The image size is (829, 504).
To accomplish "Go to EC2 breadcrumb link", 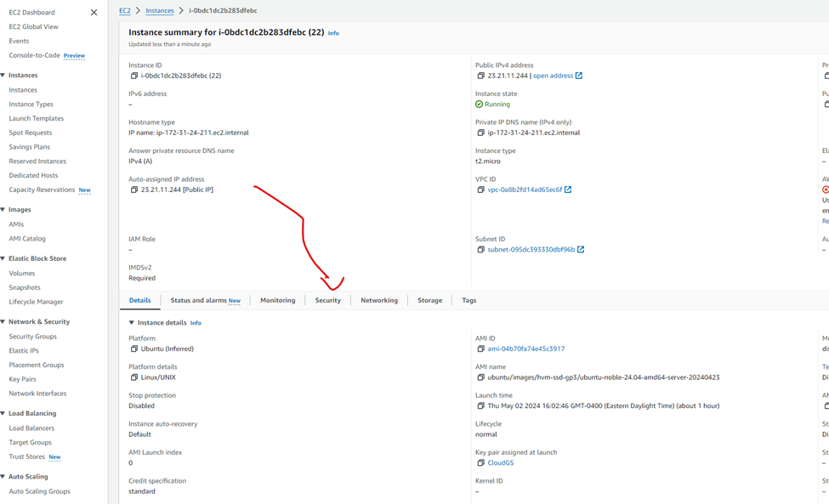I will pos(125,10).
